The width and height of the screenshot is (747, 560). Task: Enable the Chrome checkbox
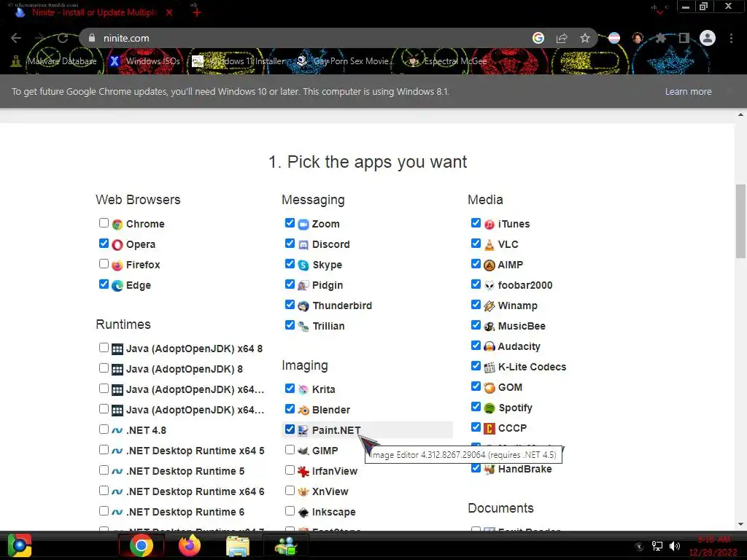click(104, 223)
